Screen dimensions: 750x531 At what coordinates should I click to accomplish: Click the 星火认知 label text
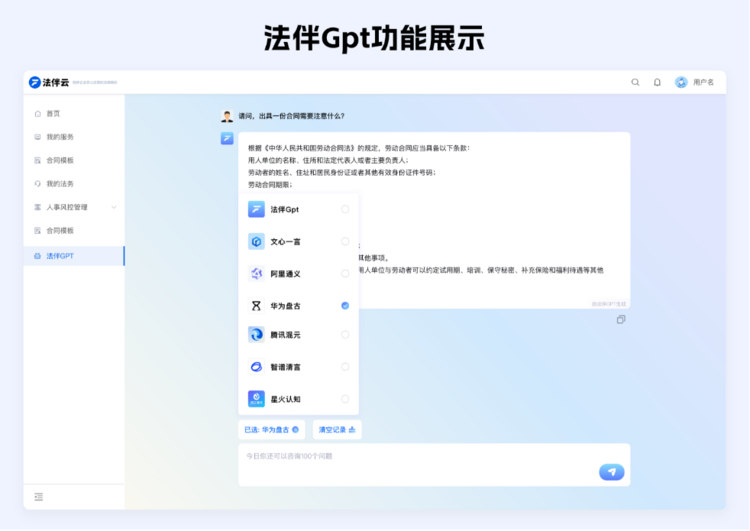tap(285, 399)
